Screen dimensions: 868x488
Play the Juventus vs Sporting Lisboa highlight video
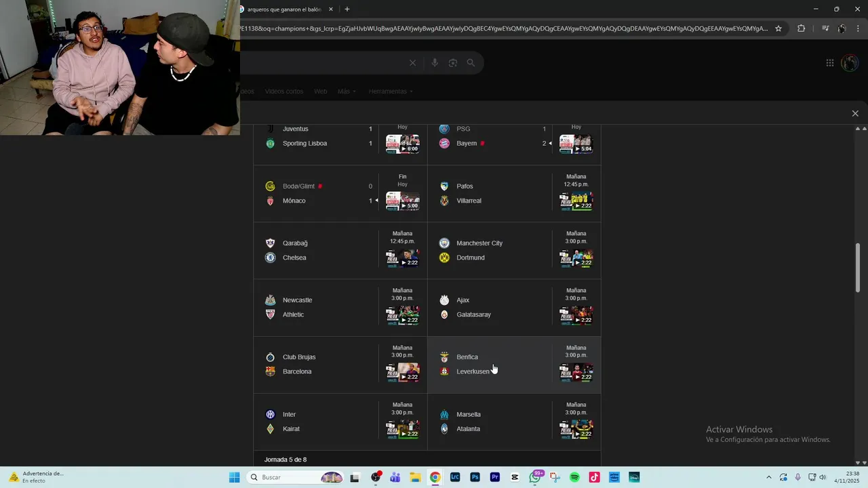tap(403, 144)
